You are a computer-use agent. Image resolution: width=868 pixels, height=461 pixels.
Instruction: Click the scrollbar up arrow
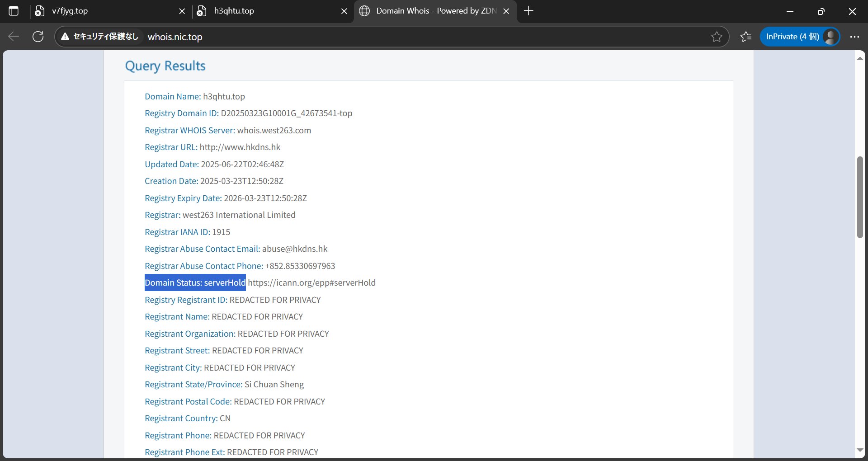860,58
